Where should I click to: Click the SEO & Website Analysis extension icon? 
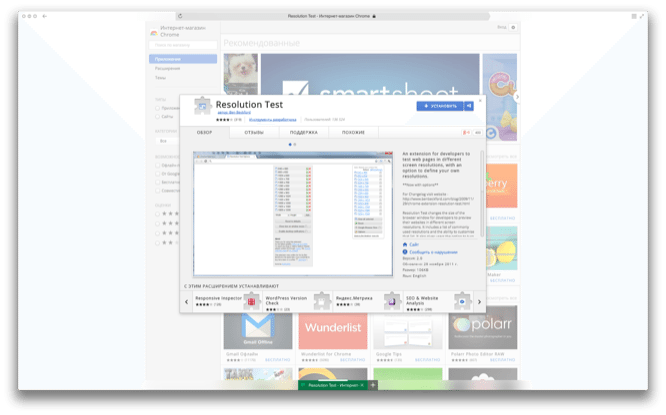pos(462,301)
